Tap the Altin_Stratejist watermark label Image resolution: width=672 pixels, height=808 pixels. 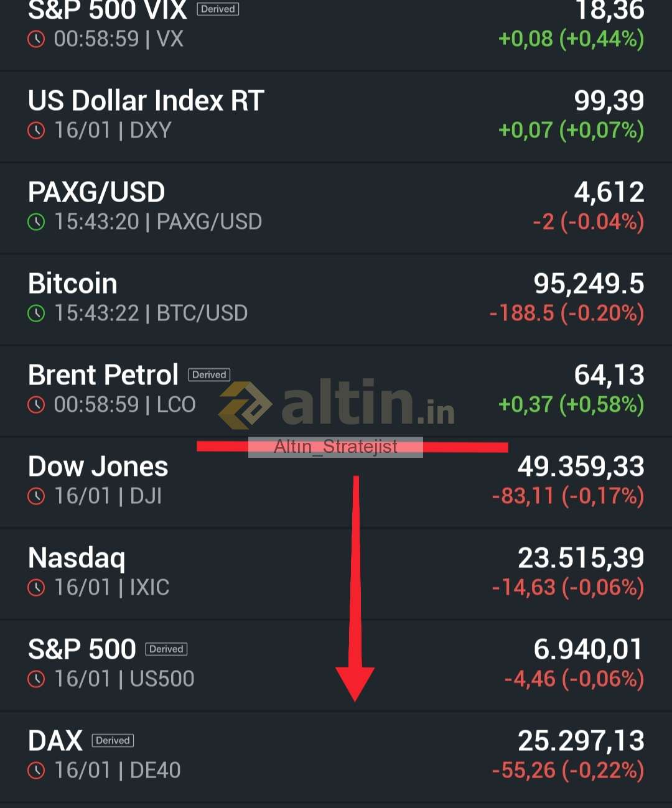point(335,447)
